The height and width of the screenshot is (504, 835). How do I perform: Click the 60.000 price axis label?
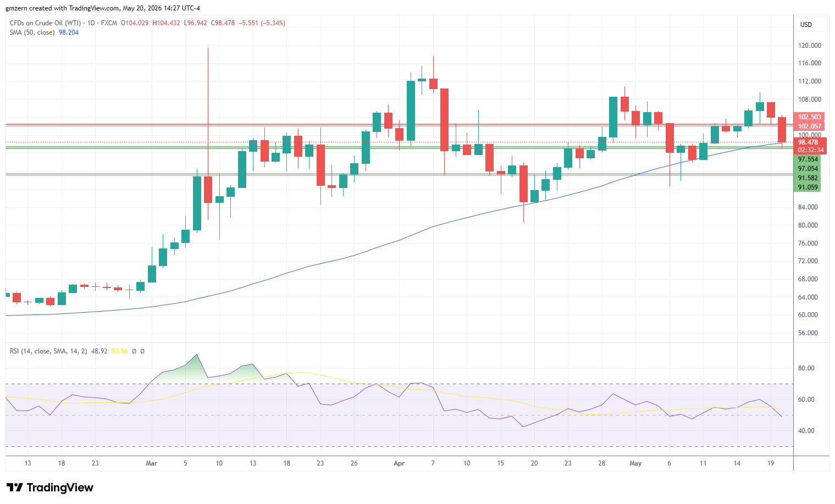808,315
